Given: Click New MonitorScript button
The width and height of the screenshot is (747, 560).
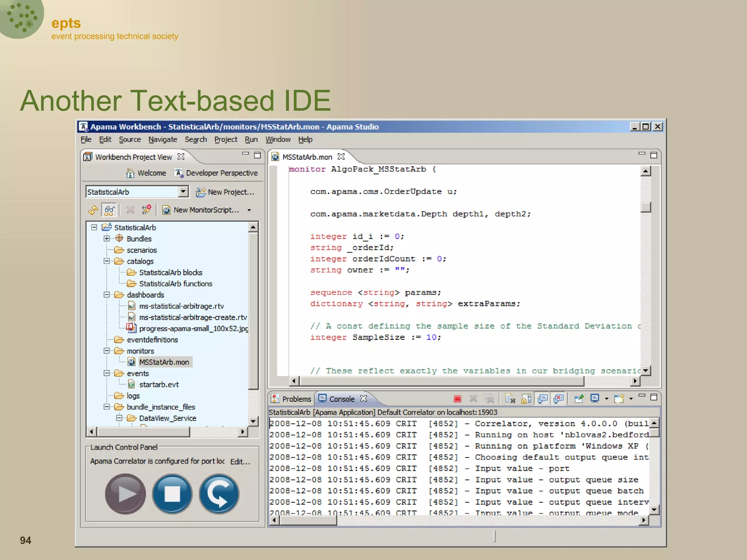Looking at the screenshot, I should [x=201, y=210].
